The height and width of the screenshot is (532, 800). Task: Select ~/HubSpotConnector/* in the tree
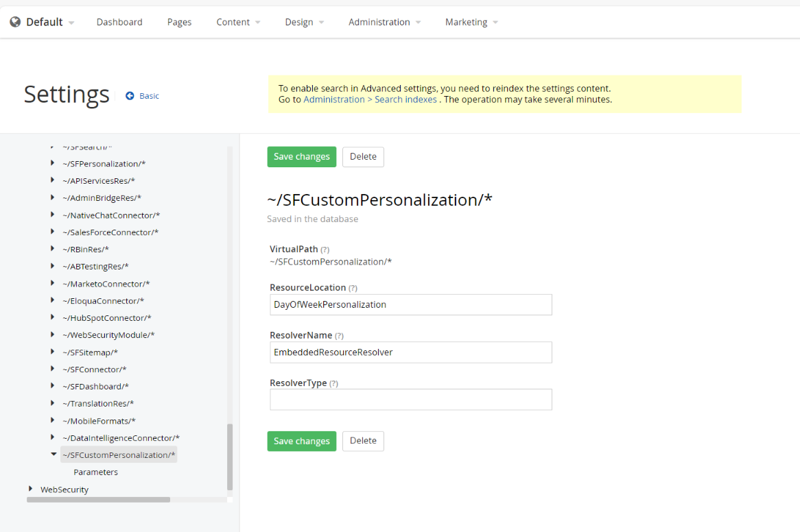(x=107, y=318)
